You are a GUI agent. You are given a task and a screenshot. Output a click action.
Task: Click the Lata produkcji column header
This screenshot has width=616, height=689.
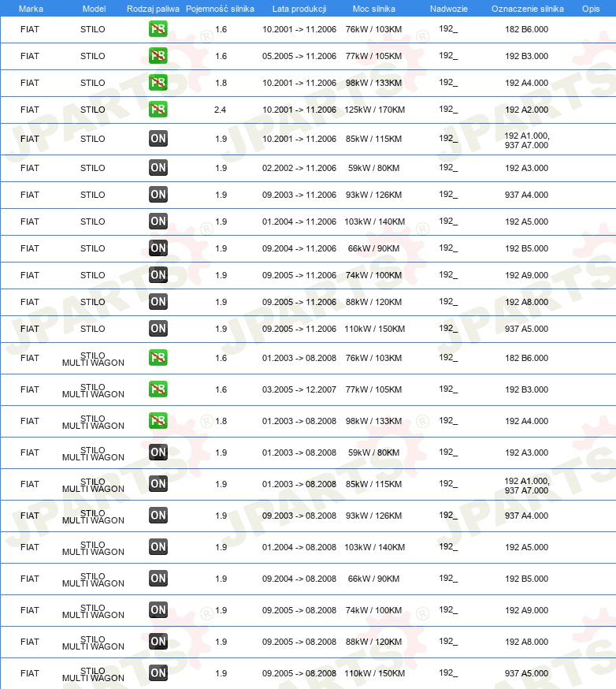tap(299, 9)
